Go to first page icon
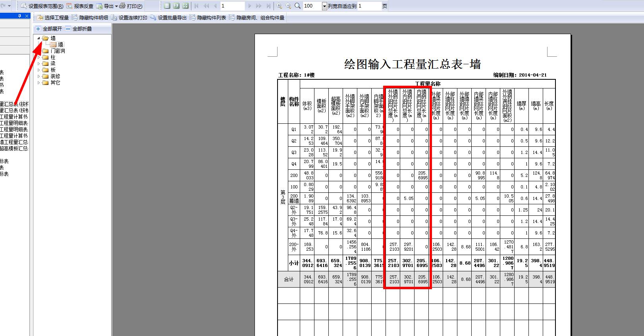 point(197,6)
